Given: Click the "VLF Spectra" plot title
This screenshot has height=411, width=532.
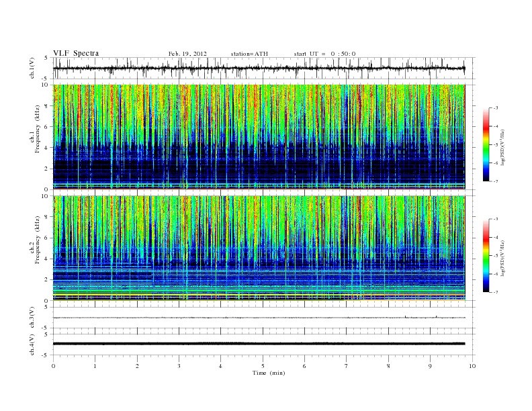Looking at the screenshot, I should pos(76,53).
